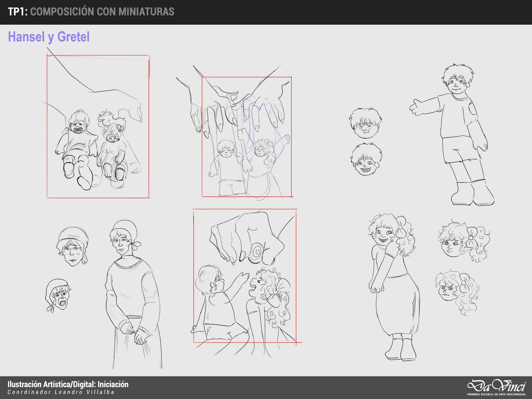Open the thumbnail with hand offering candy
Screen dimensions: 532x399
(x=245, y=276)
